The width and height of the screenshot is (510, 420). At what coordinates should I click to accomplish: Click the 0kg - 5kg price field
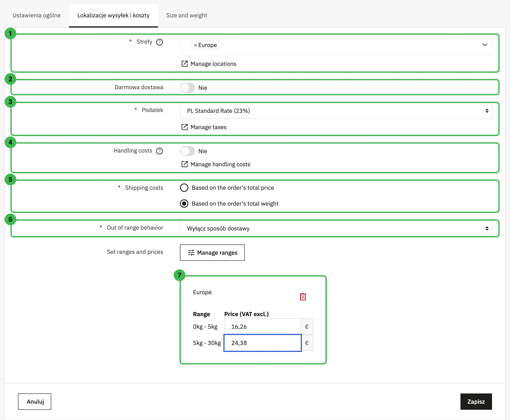[262, 327]
